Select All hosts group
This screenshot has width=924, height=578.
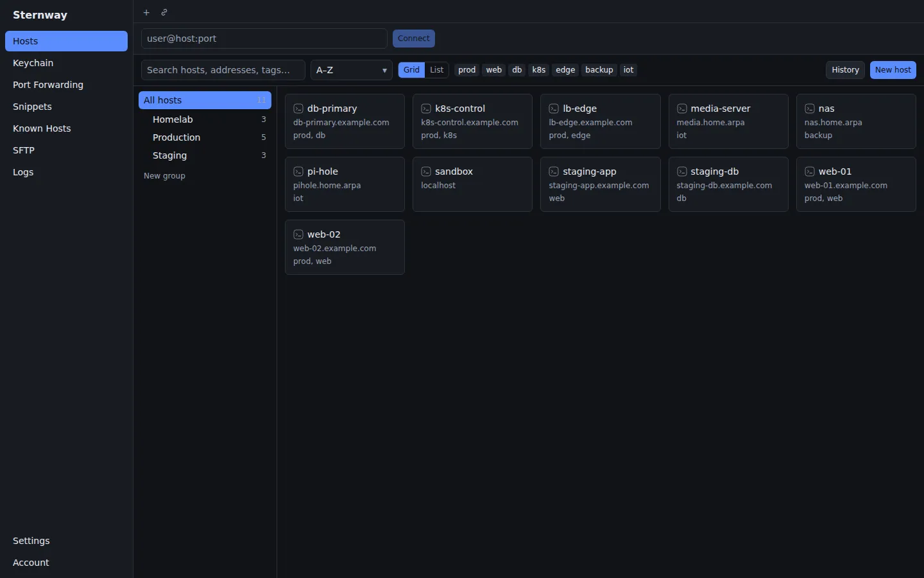click(x=205, y=100)
